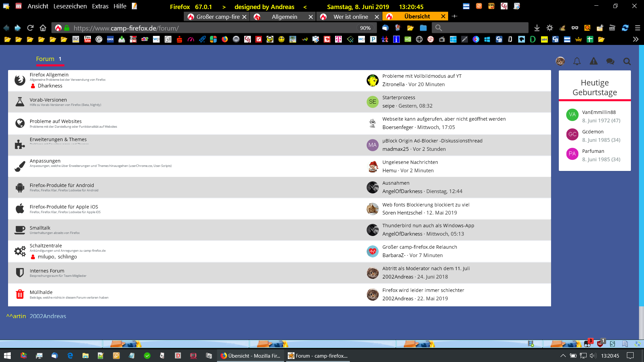Image resolution: width=644 pixels, height=362 pixels.
Task: Open the user avatar menu in the header
Action: [x=560, y=61]
